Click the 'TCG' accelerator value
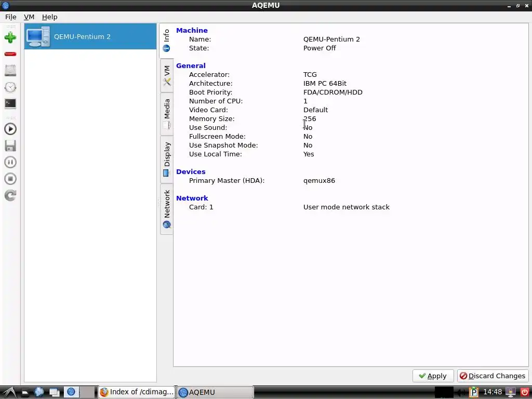Image resolution: width=532 pixels, height=399 pixels. coord(310,74)
